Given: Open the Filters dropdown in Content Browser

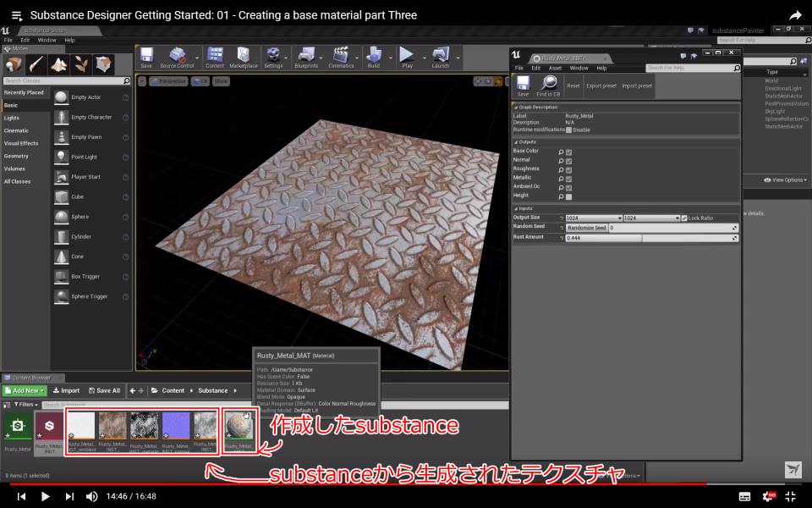Looking at the screenshot, I should tap(26, 405).
